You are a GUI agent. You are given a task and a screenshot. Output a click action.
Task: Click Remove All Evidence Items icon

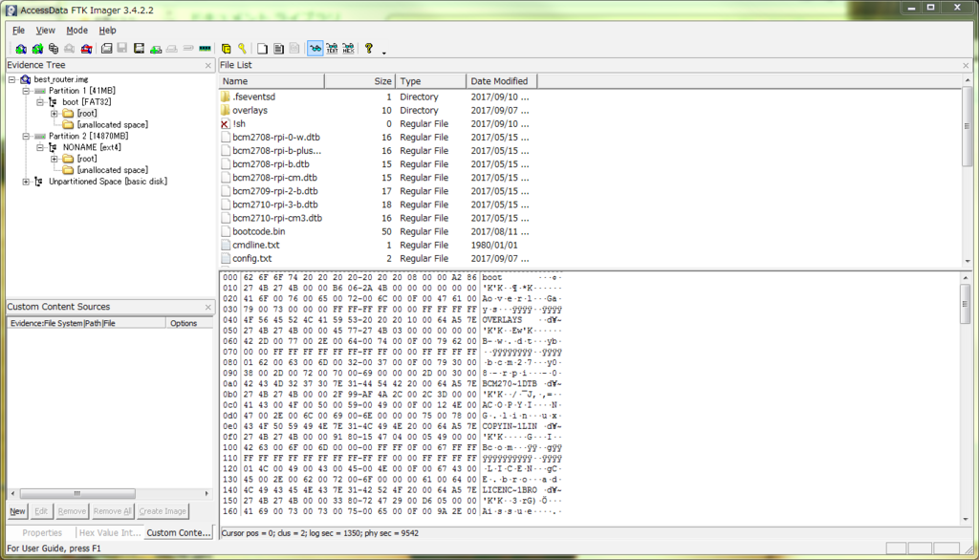click(86, 49)
